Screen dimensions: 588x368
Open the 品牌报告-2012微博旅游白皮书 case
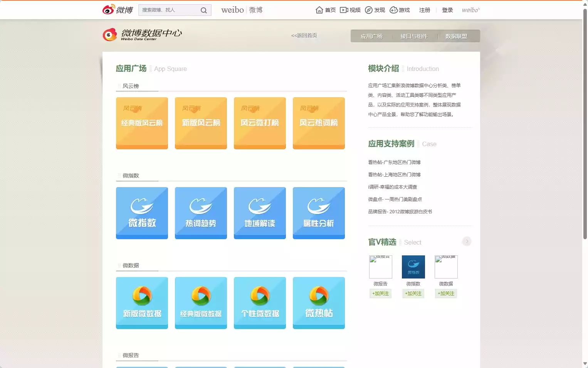pyautogui.click(x=400, y=212)
